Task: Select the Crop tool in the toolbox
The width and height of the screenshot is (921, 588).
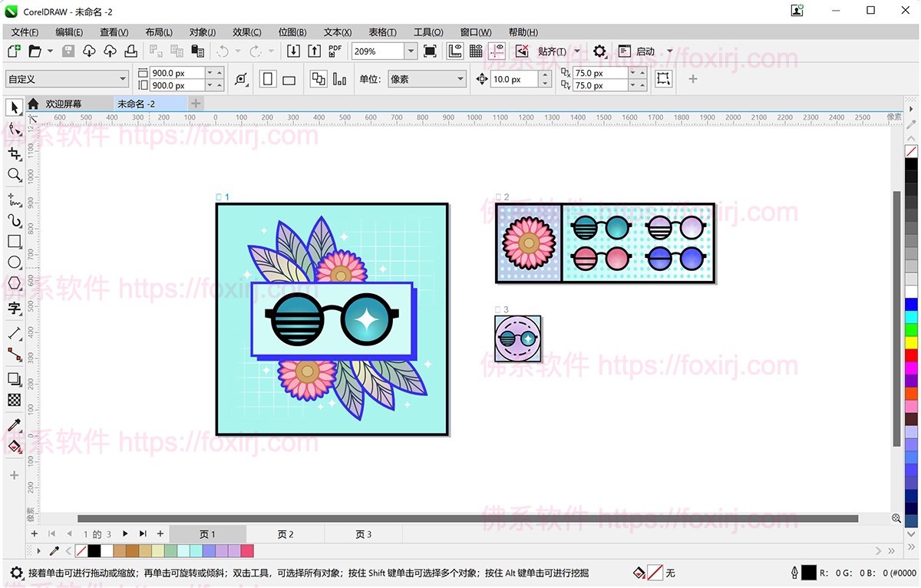Action: [14, 154]
